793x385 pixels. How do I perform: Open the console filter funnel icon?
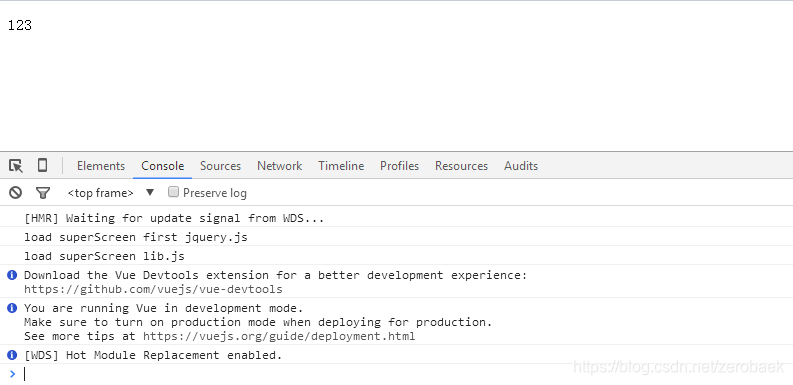point(43,193)
